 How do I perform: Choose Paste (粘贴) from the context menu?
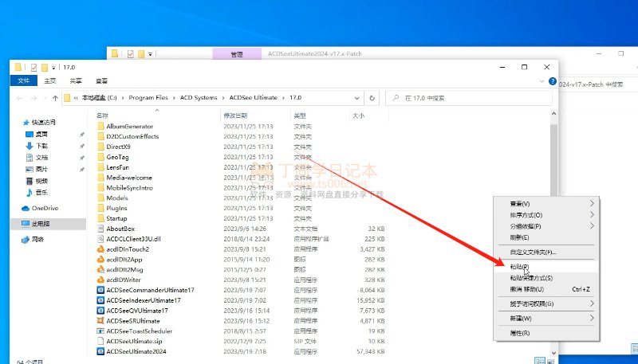coord(519,266)
